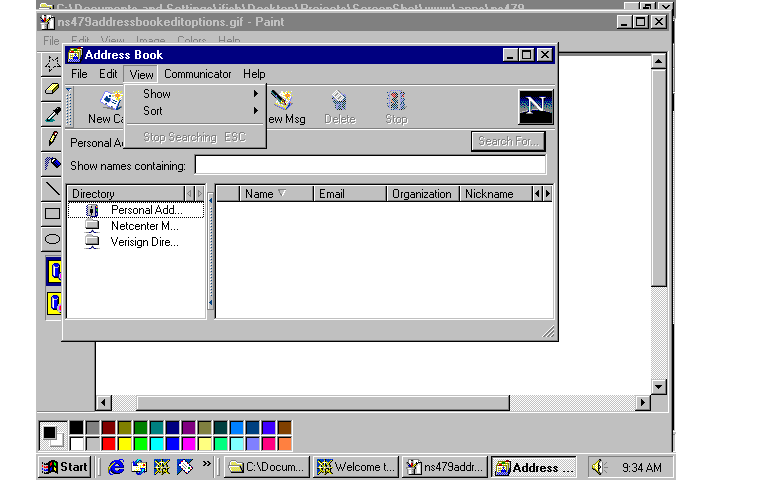Click the New Msg toolbar icon
770x480 pixels.
[282, 101]
